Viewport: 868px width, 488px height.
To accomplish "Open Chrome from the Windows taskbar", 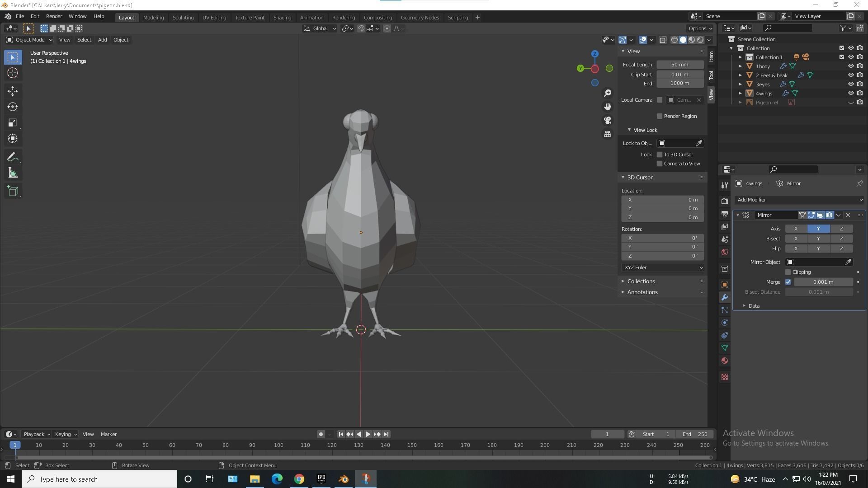I will [299, 479].
